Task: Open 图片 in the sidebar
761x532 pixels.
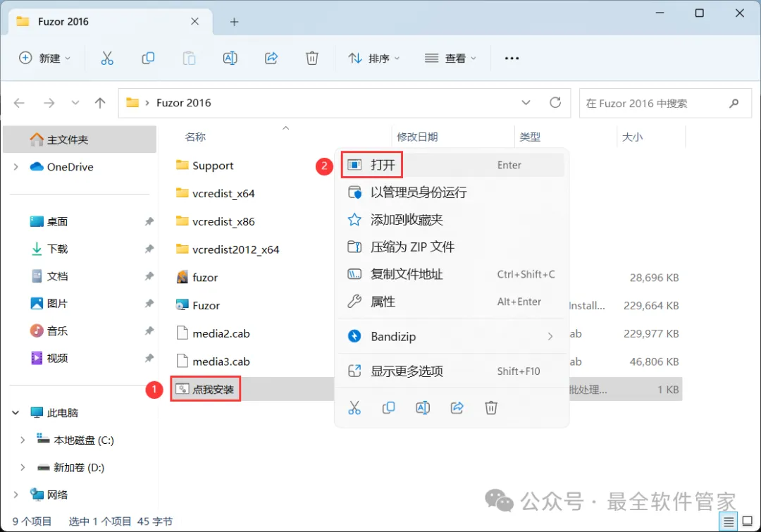Action: [x=57, y=304]
